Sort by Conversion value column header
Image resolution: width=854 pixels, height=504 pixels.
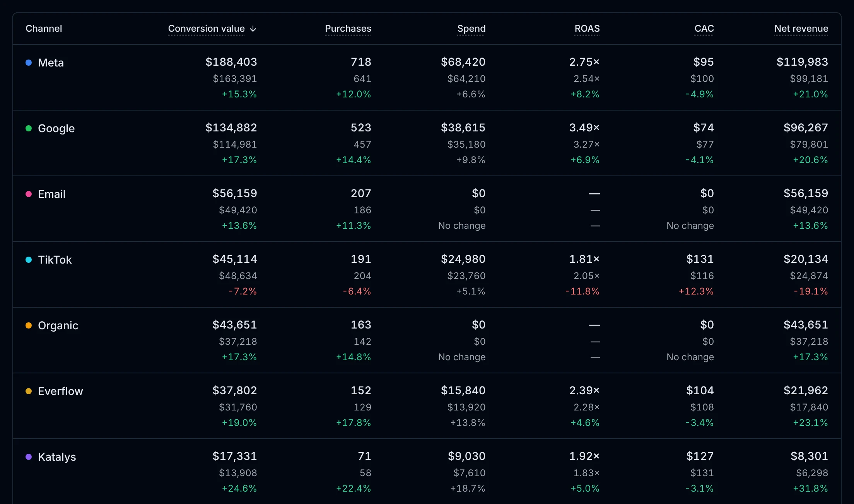[212, 29]
